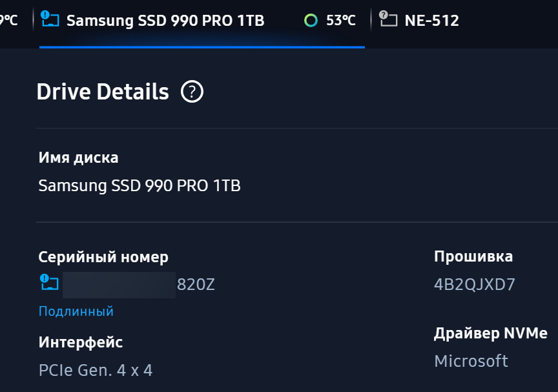558x392 pixels.
Task: Click the help icon beside Drive Details
Action: 192,92
